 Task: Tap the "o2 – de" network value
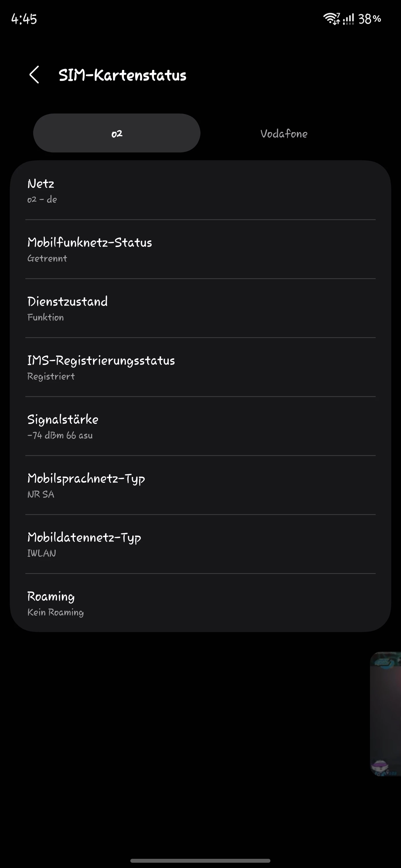tap(42, 199)
